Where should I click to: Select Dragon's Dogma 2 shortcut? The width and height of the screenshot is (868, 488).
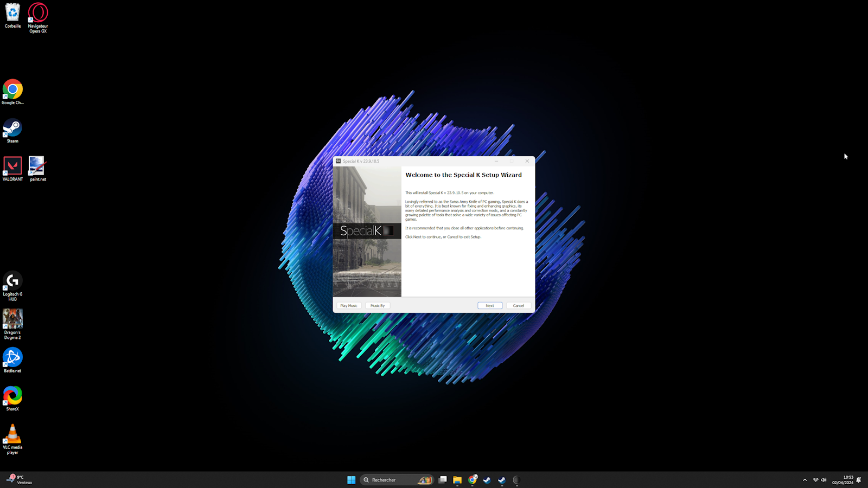coord(12,324)
